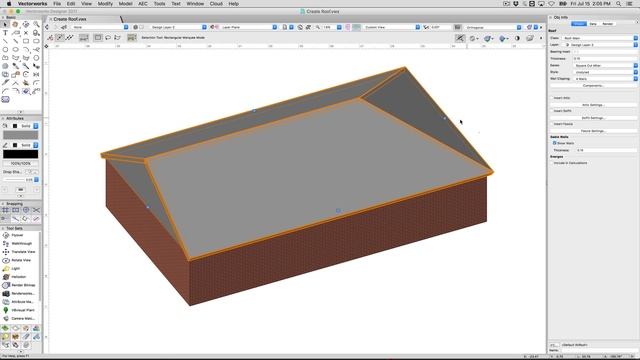The image size is (640, 360).
Task: Select the Zoom magnifier tool in Basic palette
Action: pos(36,24)
